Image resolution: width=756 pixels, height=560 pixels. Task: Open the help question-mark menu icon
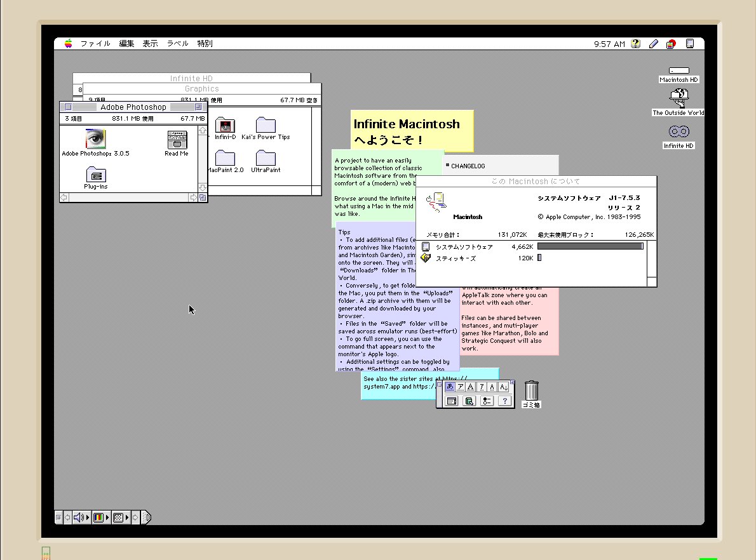pos(635,43)
